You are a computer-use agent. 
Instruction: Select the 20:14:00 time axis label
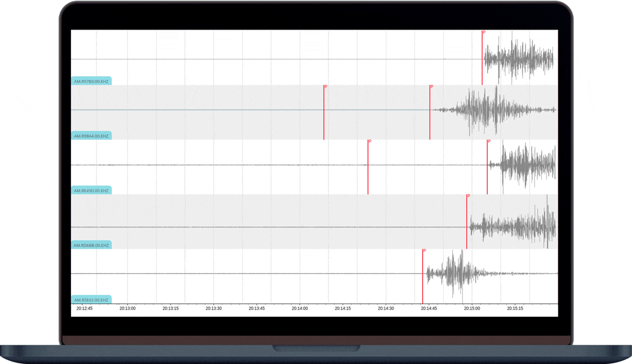(300, 309)
